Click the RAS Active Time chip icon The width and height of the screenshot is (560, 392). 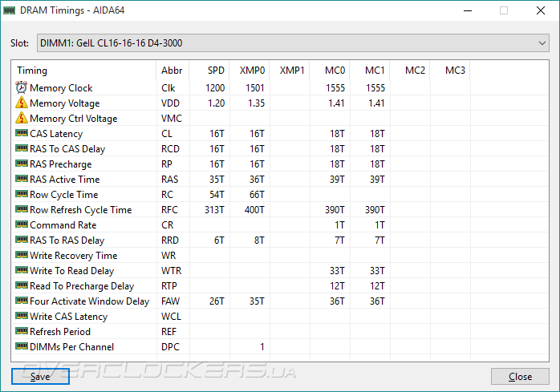coord(22,179)
